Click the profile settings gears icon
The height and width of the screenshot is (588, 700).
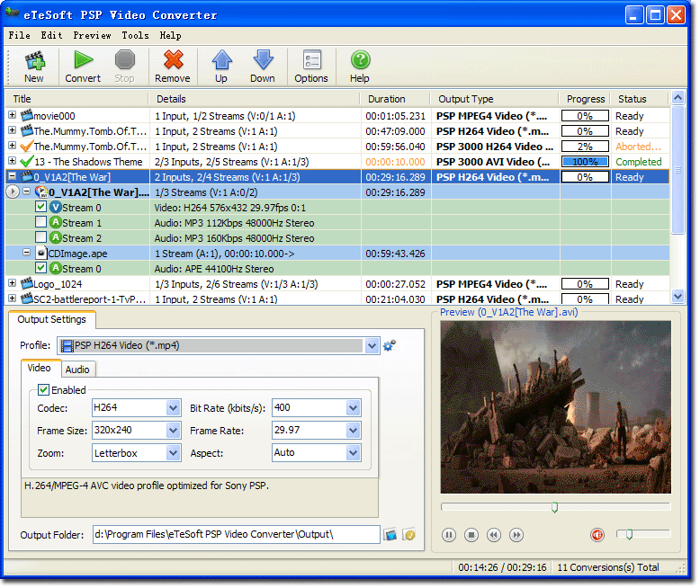390,346
